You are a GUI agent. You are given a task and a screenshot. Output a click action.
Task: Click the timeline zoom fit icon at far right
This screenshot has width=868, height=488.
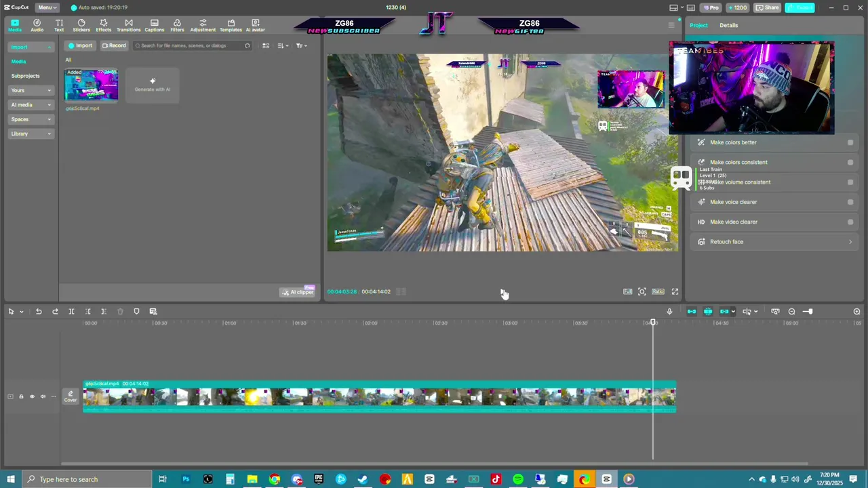pos(856,311)
